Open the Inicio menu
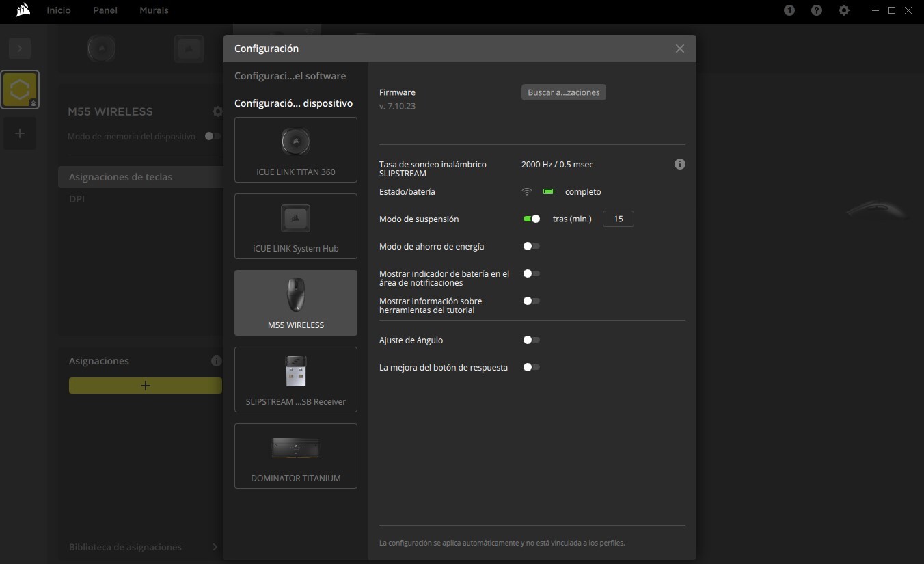 click(59, 10)
